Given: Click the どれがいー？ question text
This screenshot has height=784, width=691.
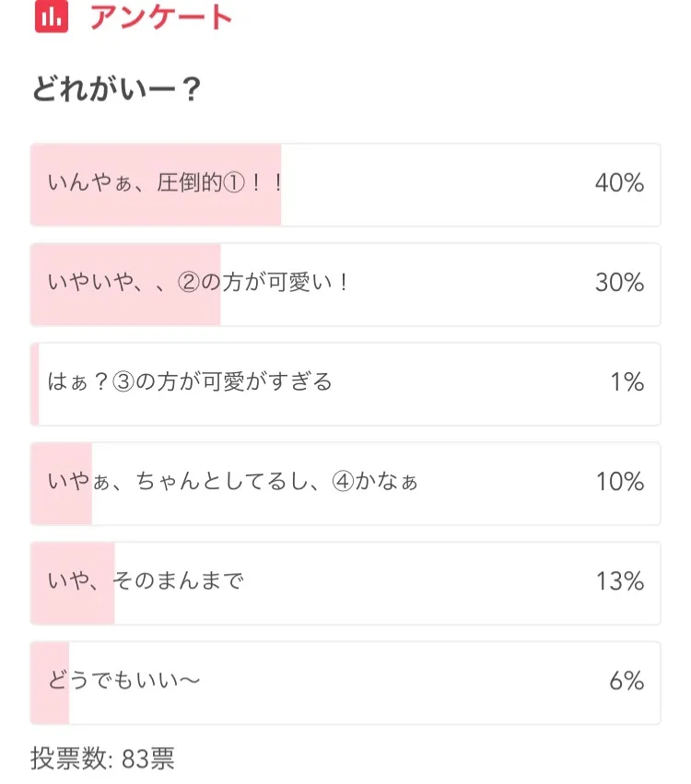Looking at the screenshot, I should click(x=117, y=90).
